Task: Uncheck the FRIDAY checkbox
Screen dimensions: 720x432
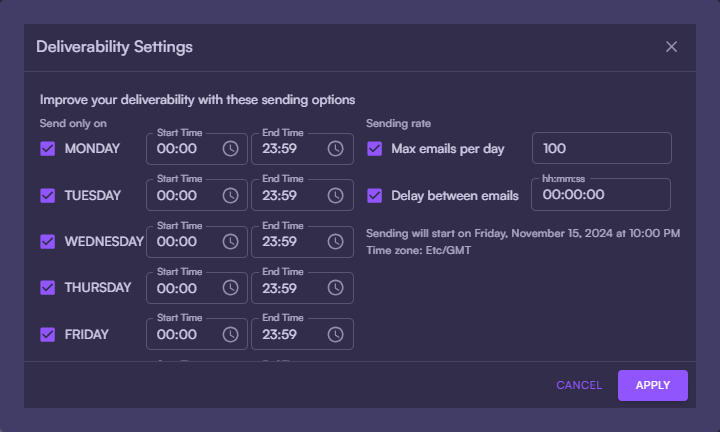Action: pyautogui.click(x=48, y=334)
